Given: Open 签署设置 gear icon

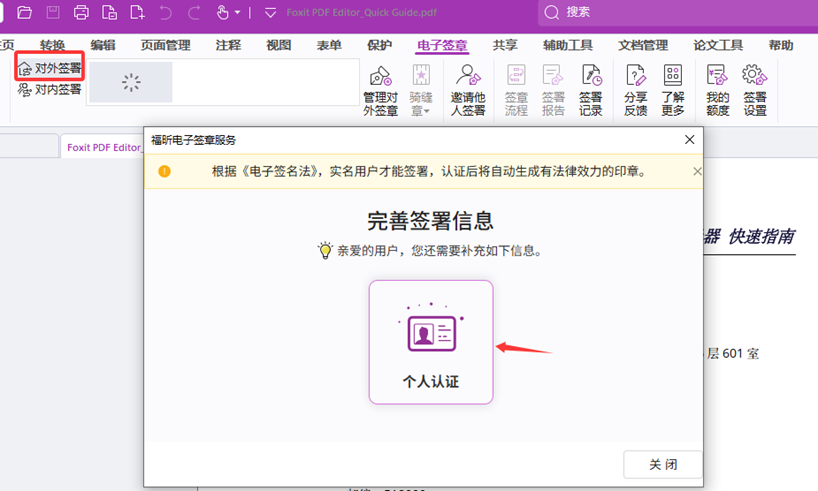Looking at the screenshot, I should pyautogui.click(x=755, y=90).
